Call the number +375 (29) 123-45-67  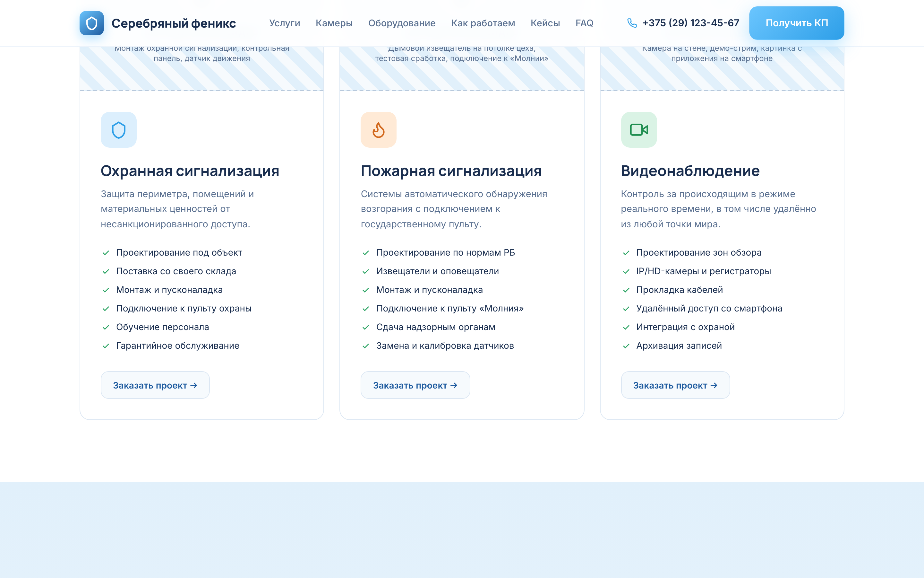(x=690, y=23)
